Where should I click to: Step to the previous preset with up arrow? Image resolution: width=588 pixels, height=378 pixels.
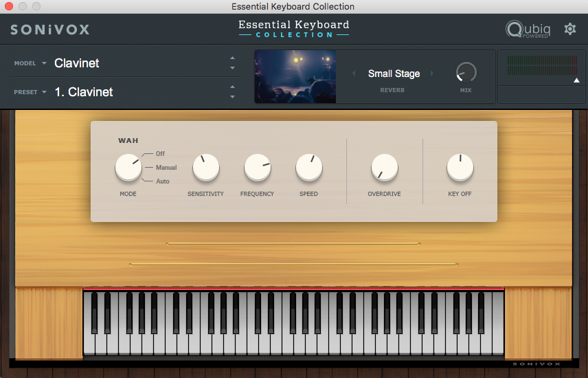[232, 87]
